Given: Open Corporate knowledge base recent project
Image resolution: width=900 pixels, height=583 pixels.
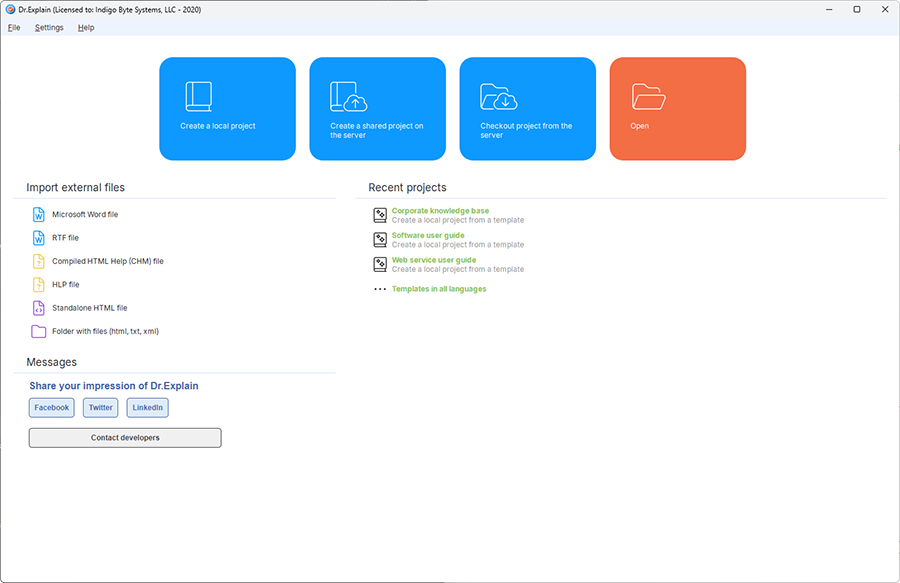Looking at the screenshot, I should click(440, 211).
